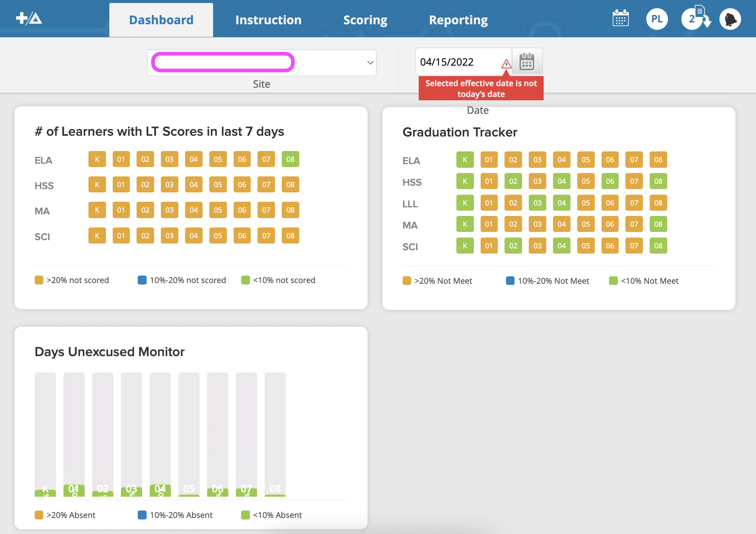Expand the Site dropdown arrow

(x=370, y=63)
